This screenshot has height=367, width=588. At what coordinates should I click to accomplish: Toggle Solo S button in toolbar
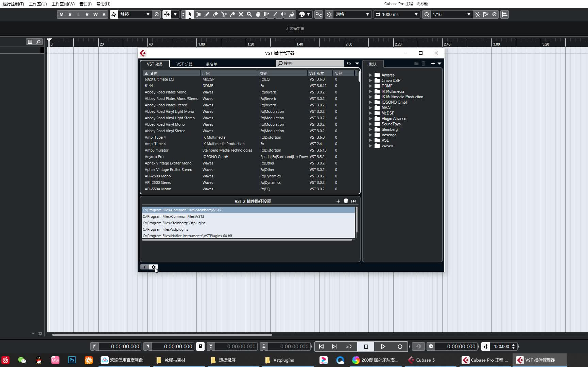[x=70, y=14]
